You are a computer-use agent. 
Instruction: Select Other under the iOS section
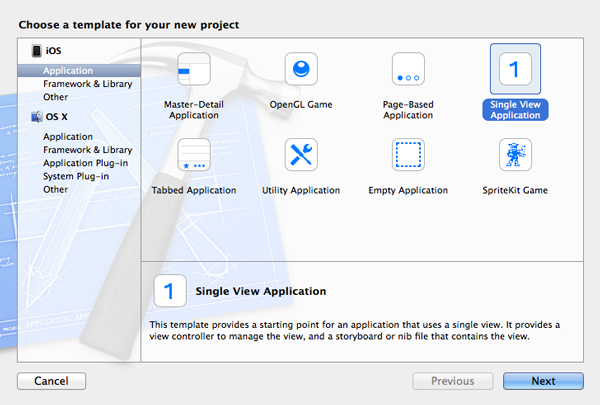[56, 97]
